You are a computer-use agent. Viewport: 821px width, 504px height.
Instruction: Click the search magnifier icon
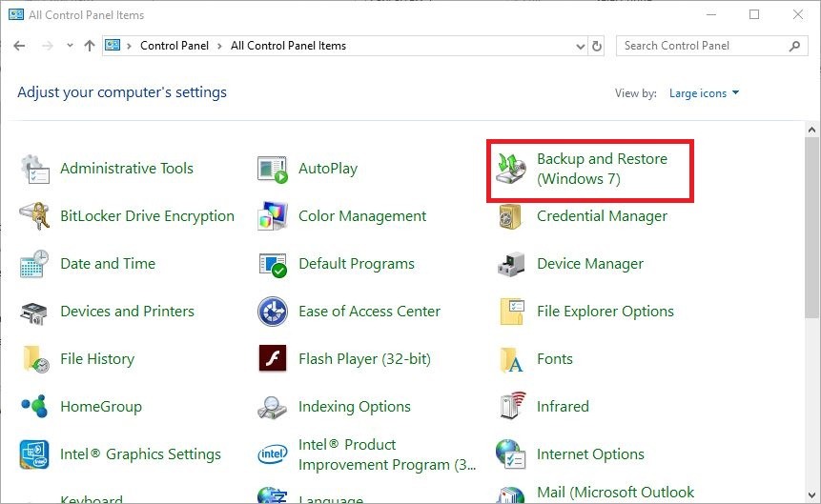point(794,46)
